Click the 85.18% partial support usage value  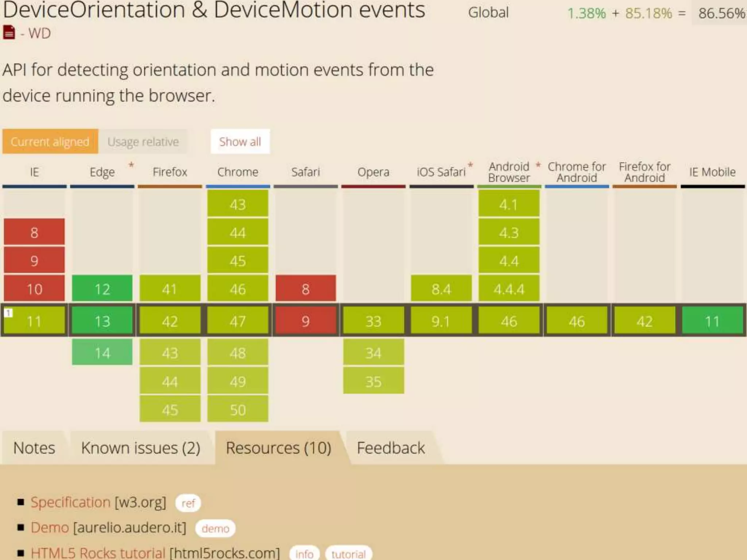pos(649,13)
